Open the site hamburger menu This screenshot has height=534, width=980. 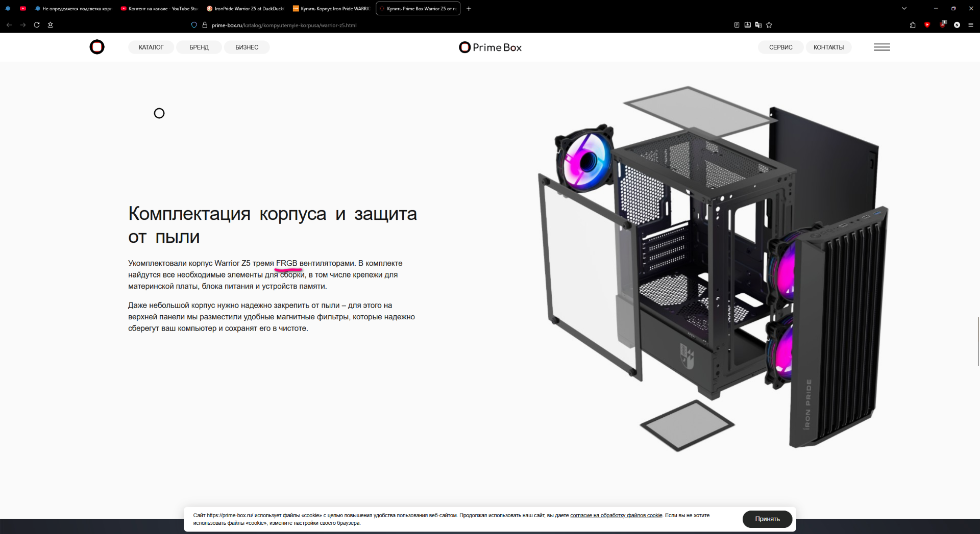click(881, 47)
